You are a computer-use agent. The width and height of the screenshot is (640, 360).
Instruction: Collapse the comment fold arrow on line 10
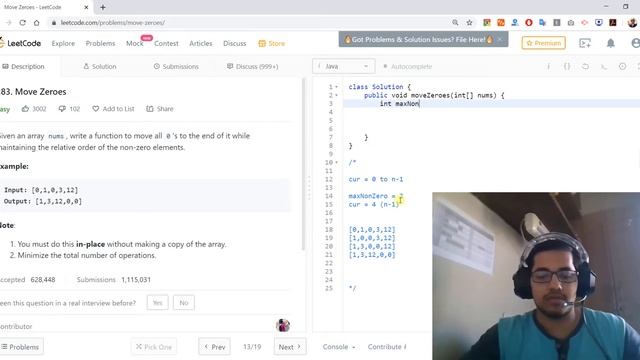point(336,162)
